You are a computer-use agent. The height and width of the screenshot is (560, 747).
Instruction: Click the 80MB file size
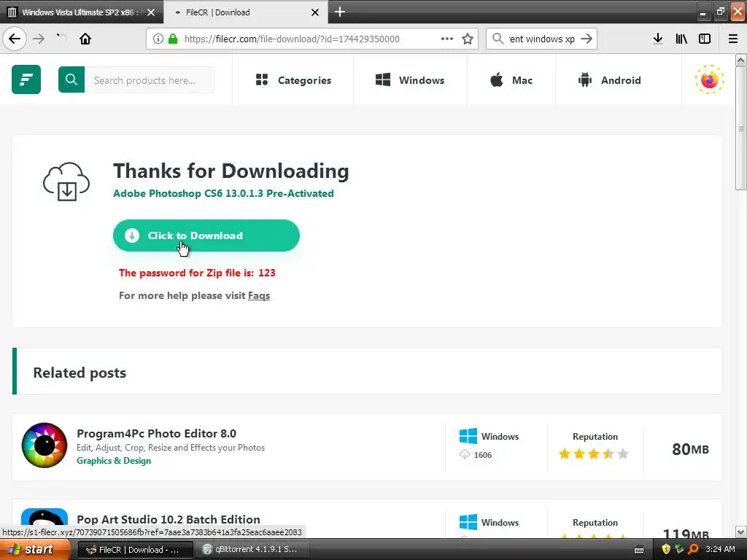690,448
